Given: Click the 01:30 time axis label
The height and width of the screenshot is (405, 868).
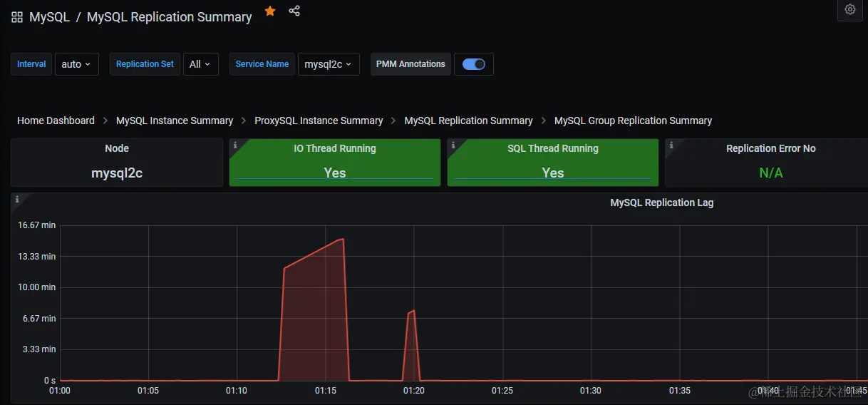Looking at the screenshot, I should click(591, 391).
